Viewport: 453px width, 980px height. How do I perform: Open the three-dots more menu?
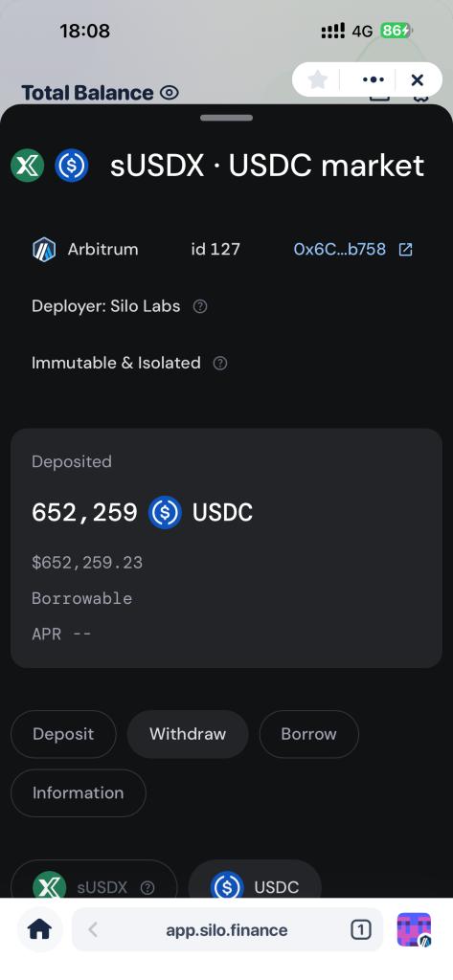pos(374,79)
